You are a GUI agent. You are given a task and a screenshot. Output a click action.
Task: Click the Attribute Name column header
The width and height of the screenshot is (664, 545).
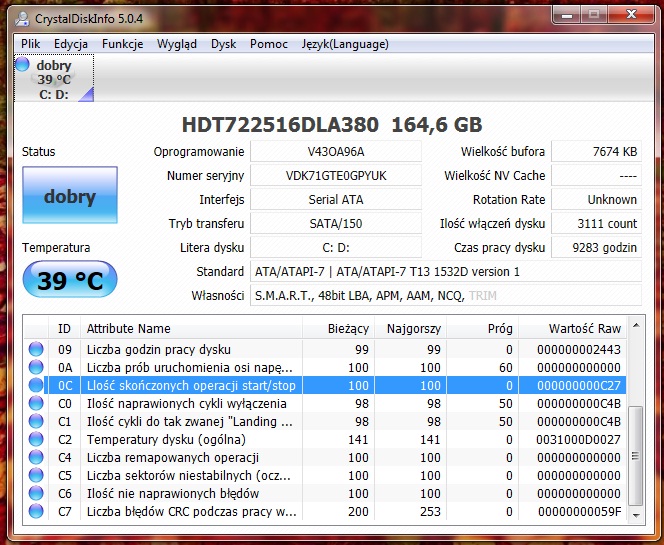point(191,329)
